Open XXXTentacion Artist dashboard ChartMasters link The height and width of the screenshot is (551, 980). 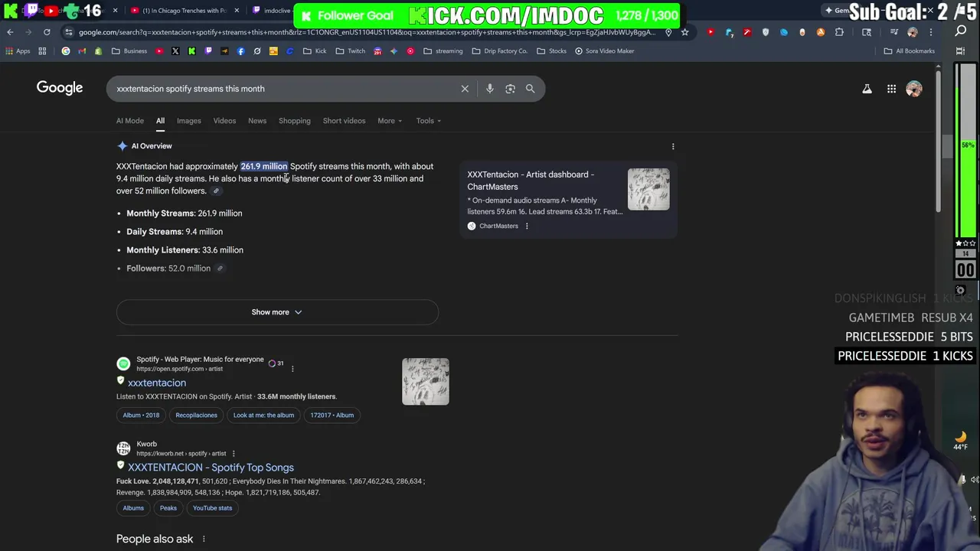[531, 181]
